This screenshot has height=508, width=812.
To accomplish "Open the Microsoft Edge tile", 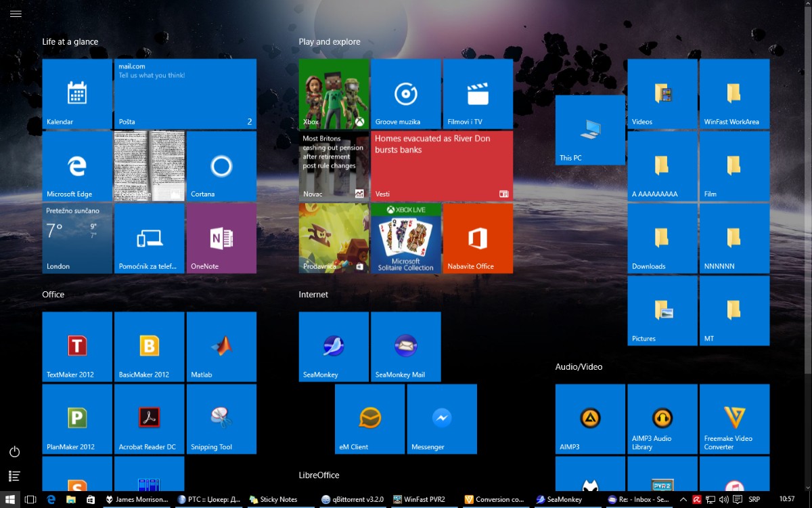I will pos(77,166).
